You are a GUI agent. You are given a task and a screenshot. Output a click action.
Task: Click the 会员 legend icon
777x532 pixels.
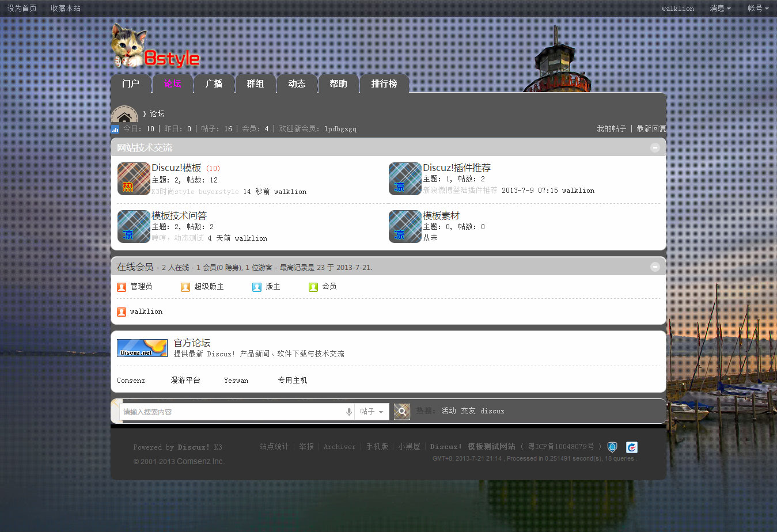tap(313, 287)
